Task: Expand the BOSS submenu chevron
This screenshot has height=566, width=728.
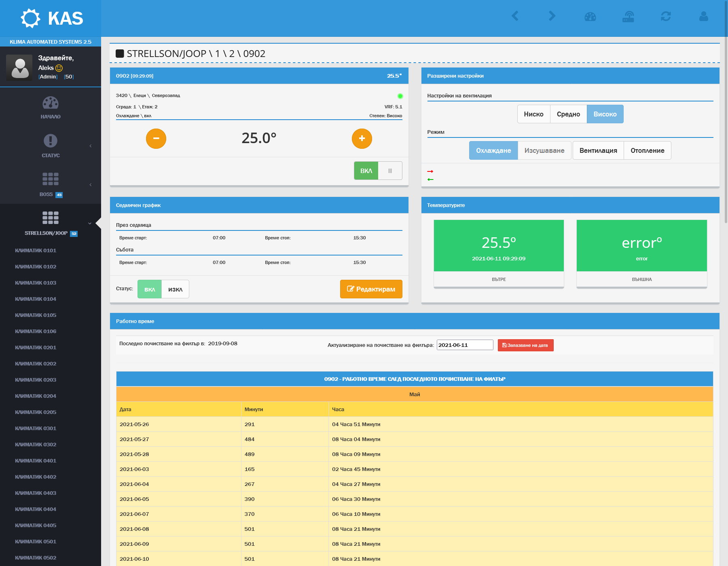Action: 91,185
